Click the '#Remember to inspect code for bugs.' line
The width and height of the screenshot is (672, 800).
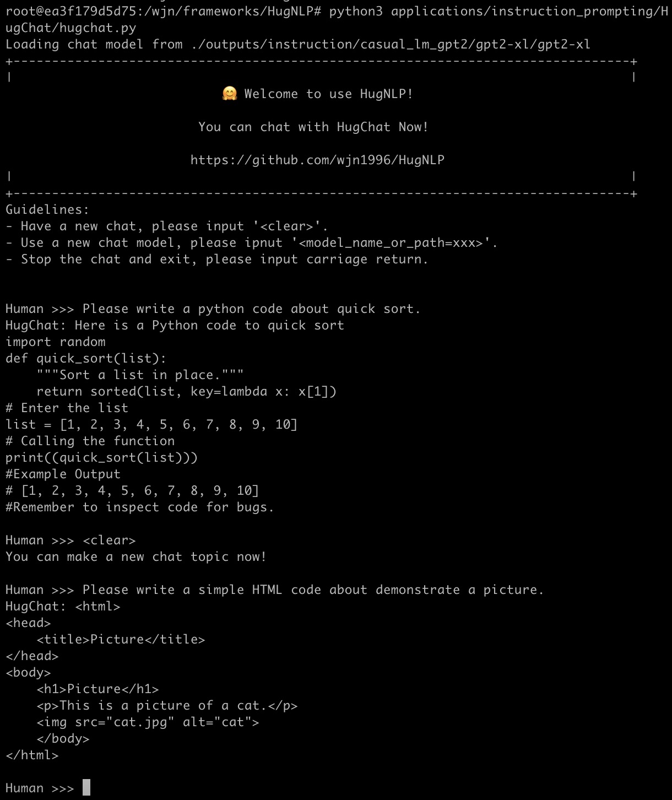pos(140,507)
